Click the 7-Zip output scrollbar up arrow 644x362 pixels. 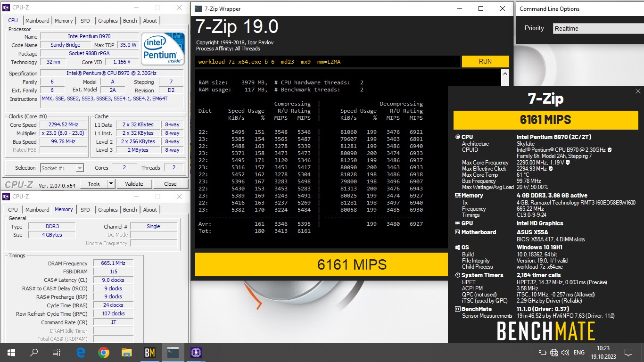click(506, 74)
